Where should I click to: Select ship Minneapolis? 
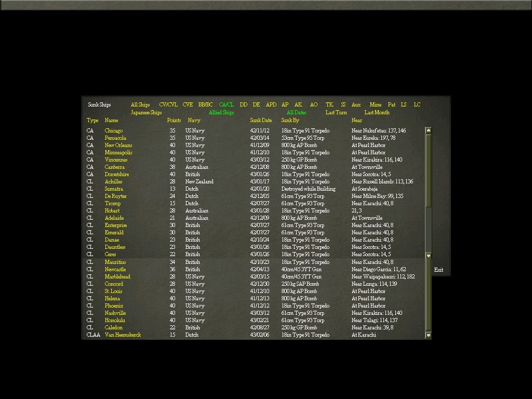[x=118, y=152]
